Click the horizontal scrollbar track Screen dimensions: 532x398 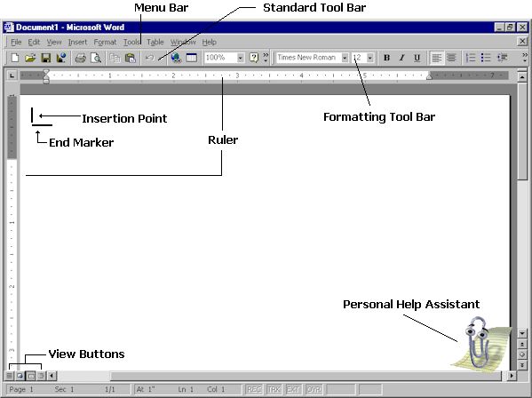click(306, 376)
